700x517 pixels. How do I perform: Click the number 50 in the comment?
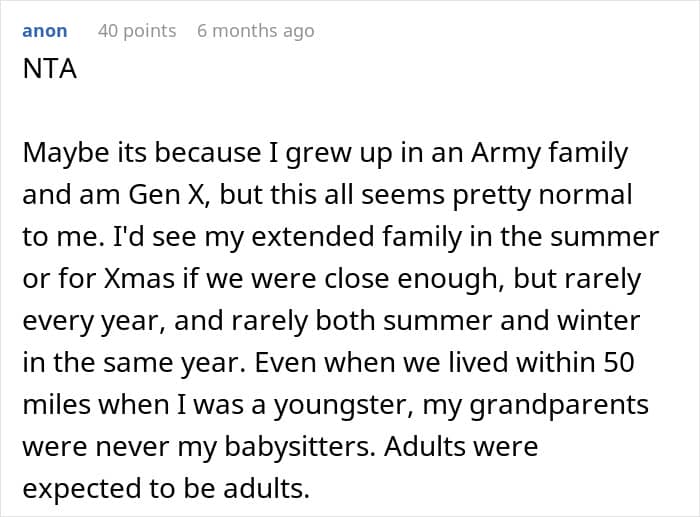tap(619, 363)
